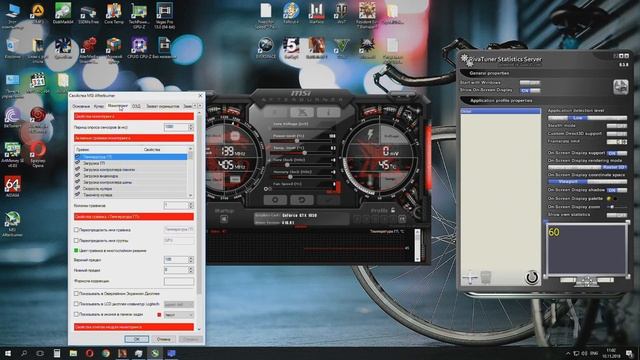Click the apply checkmark button in Afterburner
Viewport: 640px width, 360px height.
(x=328, y=200)
